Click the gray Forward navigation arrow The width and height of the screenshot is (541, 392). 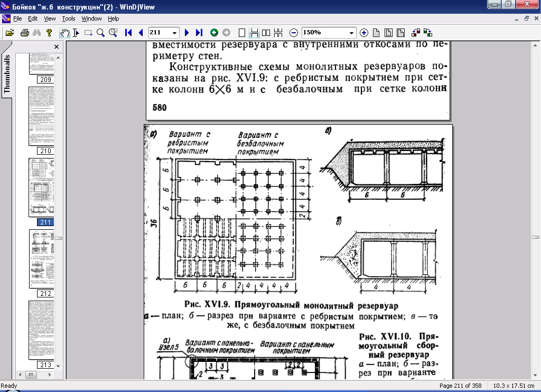tap(226, 33)
